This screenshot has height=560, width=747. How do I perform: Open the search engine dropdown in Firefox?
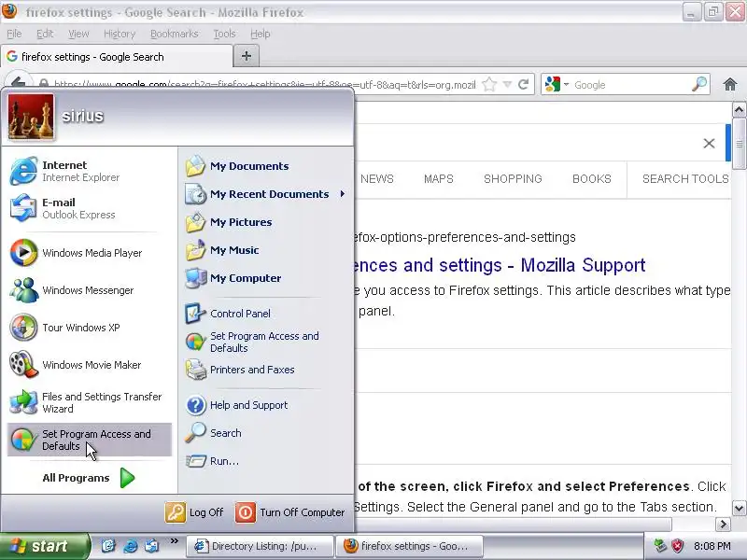566,85
